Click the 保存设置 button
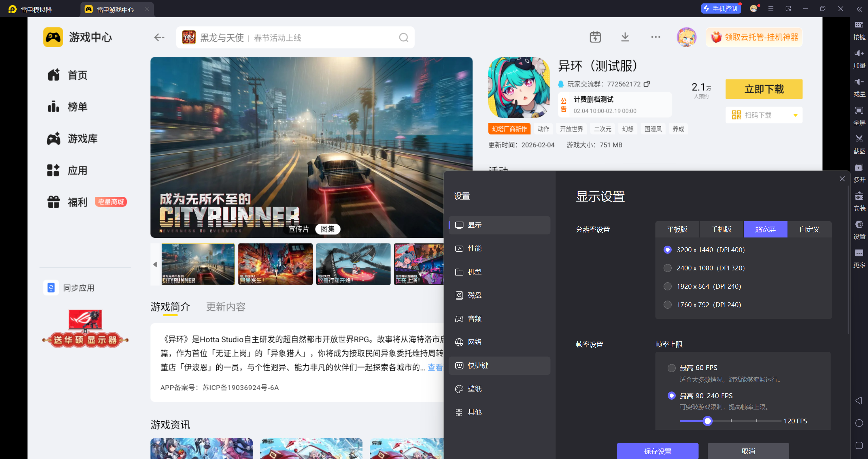Viewport: 868px width, 459px height. (x=657, y=451)
